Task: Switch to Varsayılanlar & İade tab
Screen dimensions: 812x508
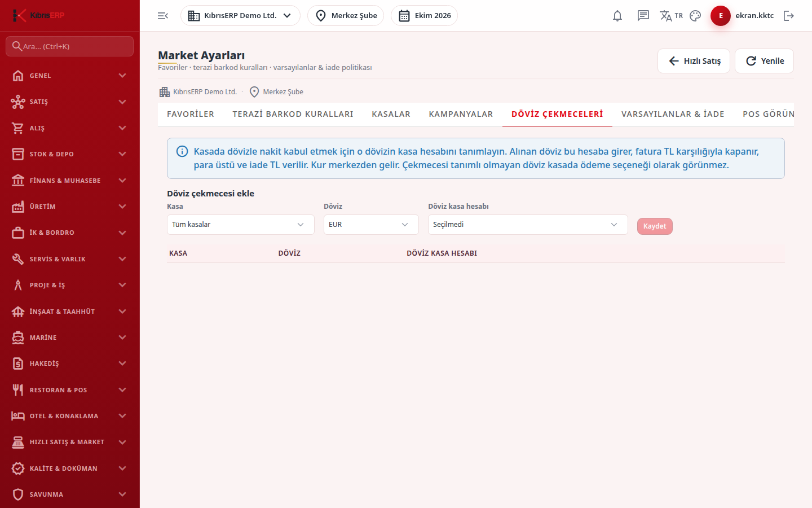Action: 673,114
